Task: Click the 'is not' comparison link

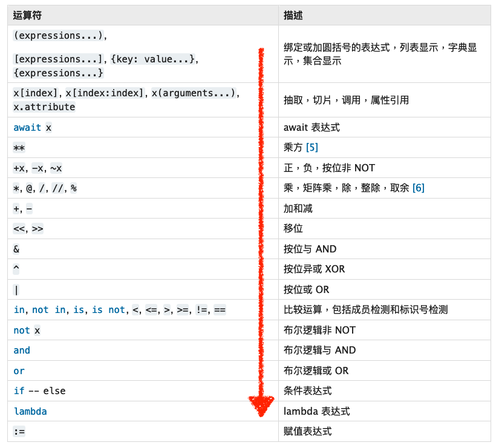Action: pyautogui.click(x=109, y=310)
